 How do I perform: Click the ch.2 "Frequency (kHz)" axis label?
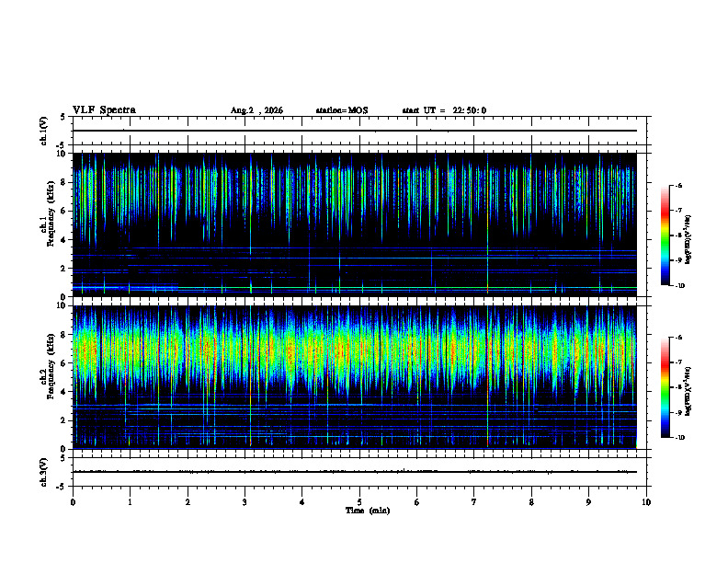click(x=51, y=366)
